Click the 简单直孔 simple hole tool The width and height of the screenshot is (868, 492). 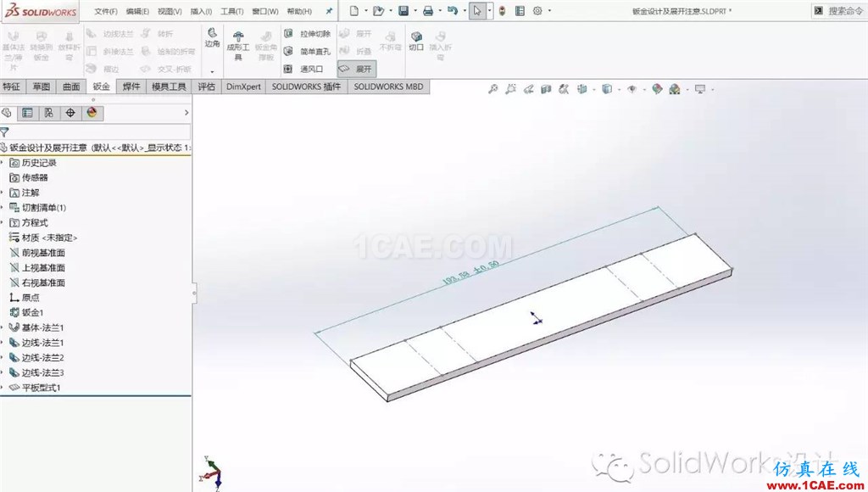[x=307, y=52]
